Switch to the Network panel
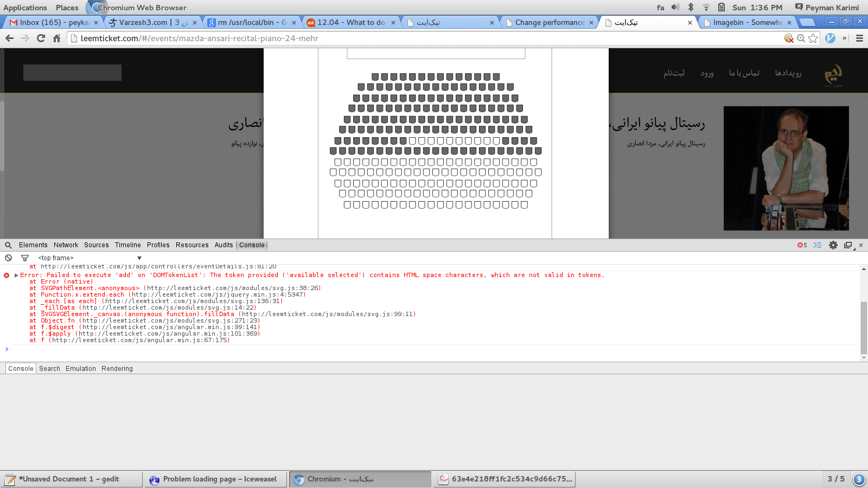This screenshot has width=868, height=488. [66, 245]
